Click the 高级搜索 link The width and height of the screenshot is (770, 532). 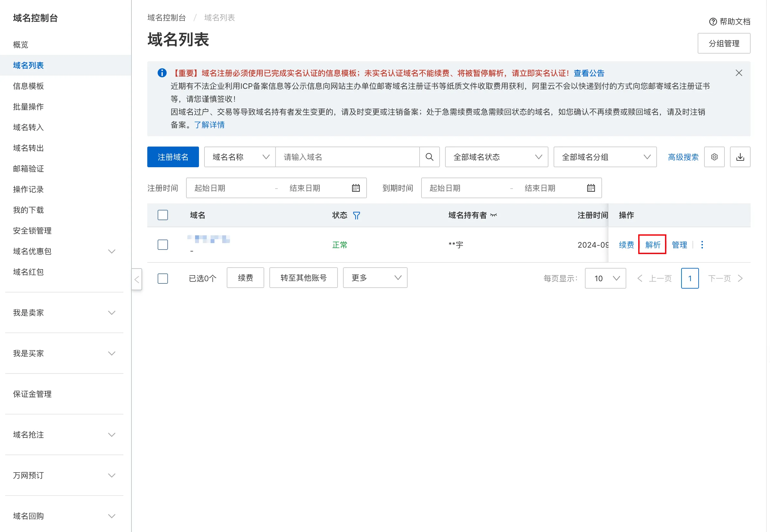683,157
